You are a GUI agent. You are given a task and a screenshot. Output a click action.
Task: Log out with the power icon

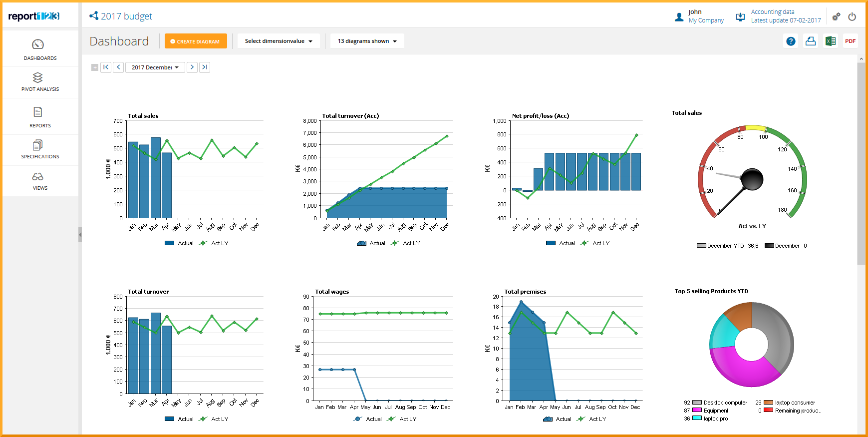click(x=852, y=16)
